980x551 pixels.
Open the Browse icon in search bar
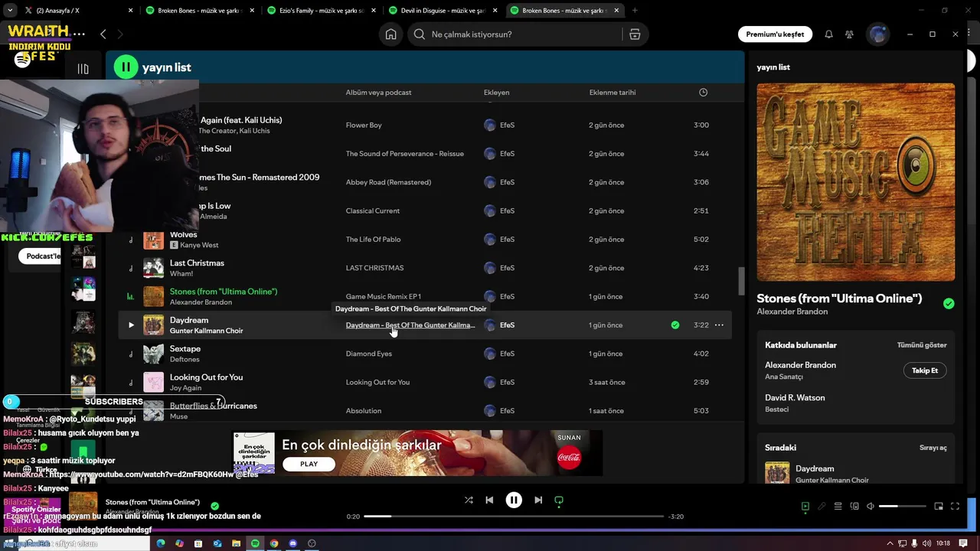[x=635, y=34]
